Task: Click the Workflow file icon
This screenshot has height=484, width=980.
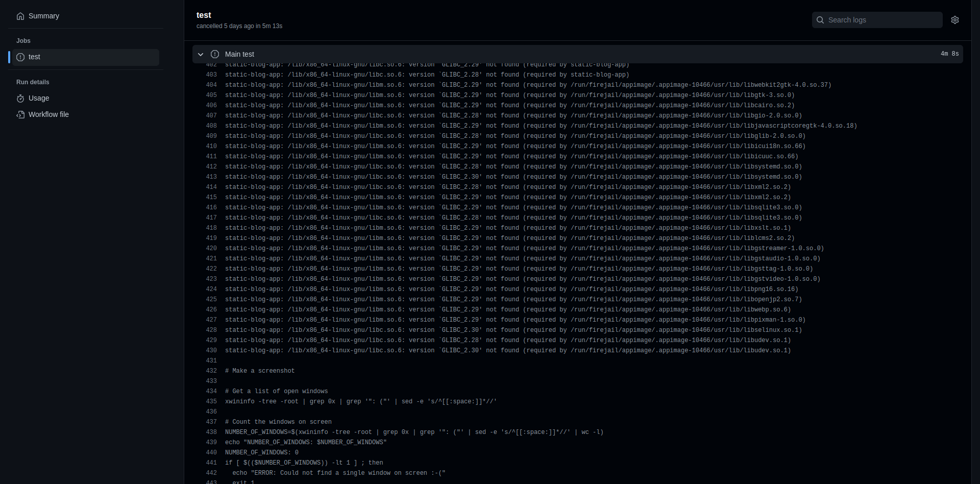Action: (20, 115)
